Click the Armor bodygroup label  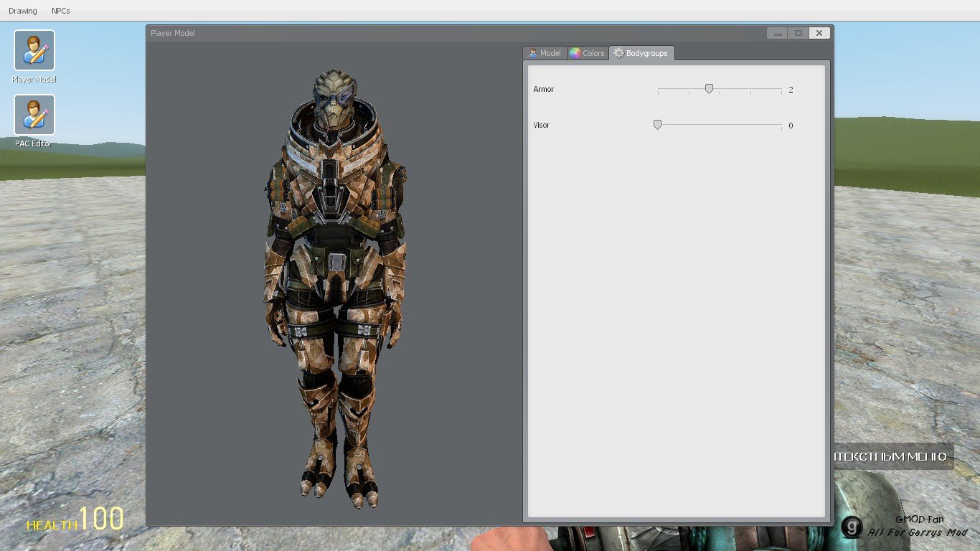[544, 90]
